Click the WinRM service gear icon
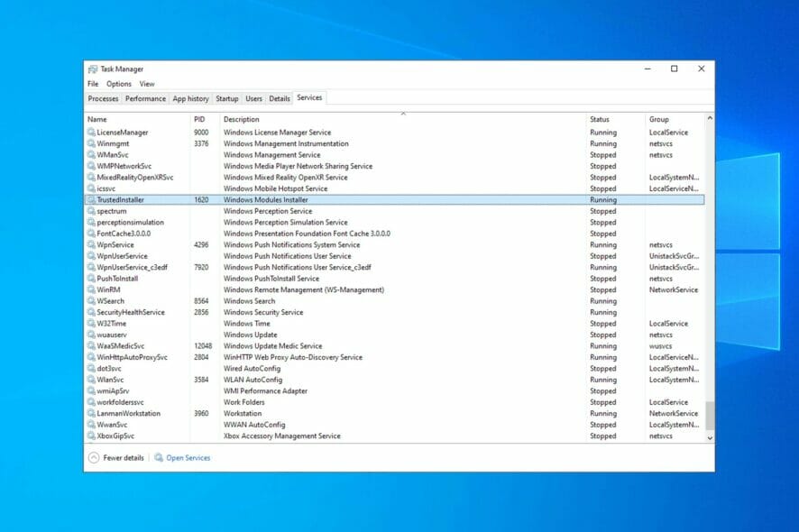This screenshot has width=799, height=532. coord(91,289)
